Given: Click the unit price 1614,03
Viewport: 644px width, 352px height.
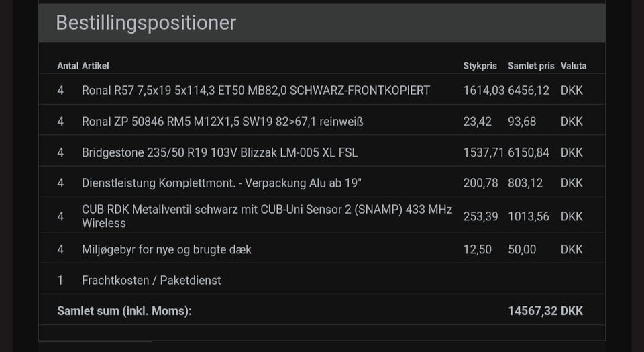Looking at the screenshot, I should (483, 90).
